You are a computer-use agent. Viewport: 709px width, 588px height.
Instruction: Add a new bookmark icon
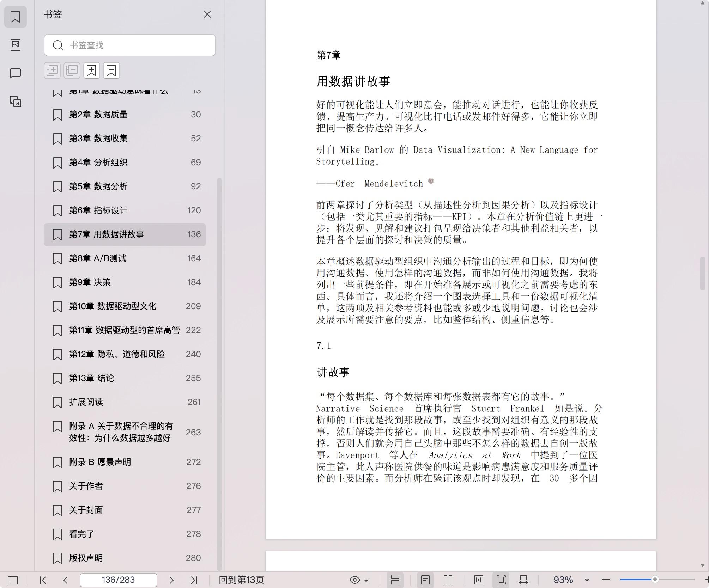point(92,71)
